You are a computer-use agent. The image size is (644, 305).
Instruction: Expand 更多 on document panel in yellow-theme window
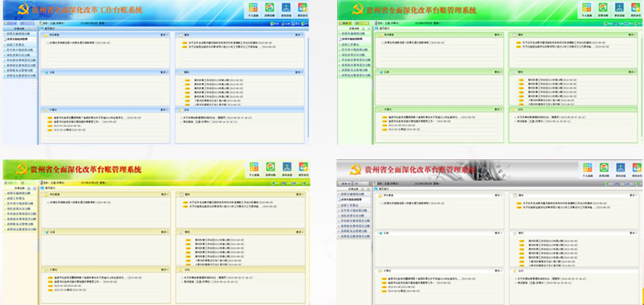299,195
